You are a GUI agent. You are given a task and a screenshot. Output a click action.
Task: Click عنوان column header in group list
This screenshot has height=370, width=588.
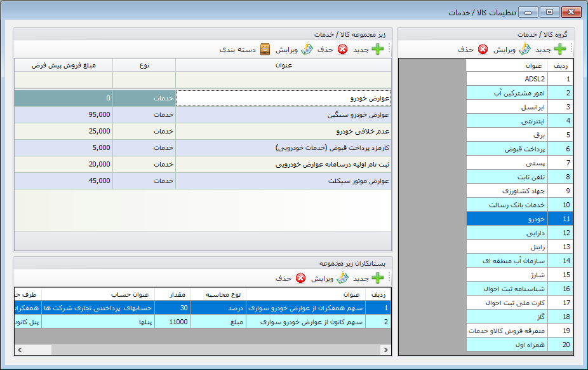click(x=507, y=65)
